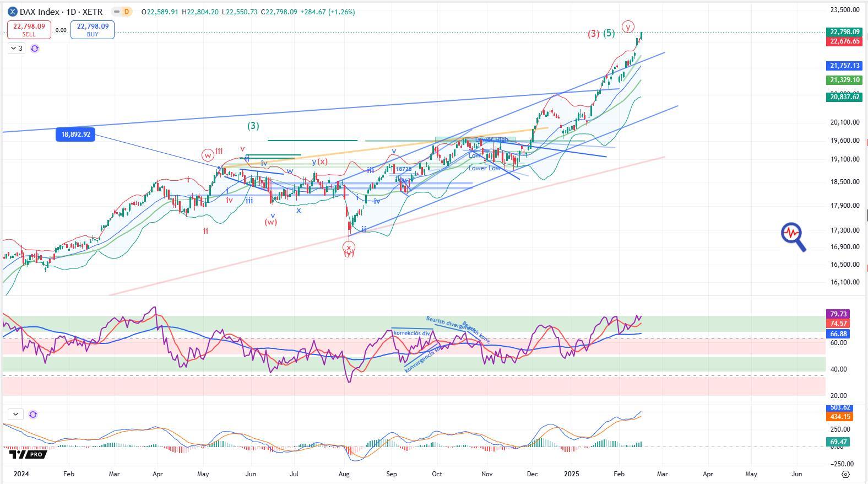Image resolution: width=868 pixels, height=484 pixels.
Task: Click the 20.00 level on the RSI scale
Action: (838, 396)
